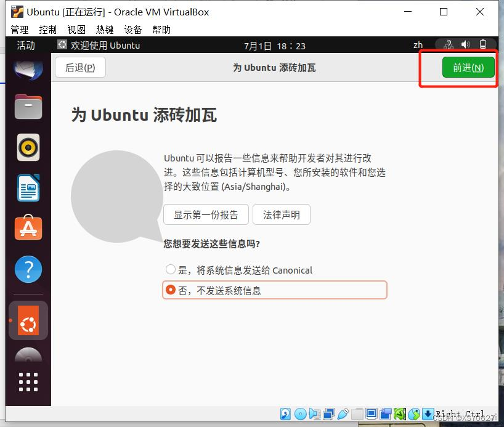Open the 视图 menu
The width and height of the screenshot is (504, 427).
76,30
